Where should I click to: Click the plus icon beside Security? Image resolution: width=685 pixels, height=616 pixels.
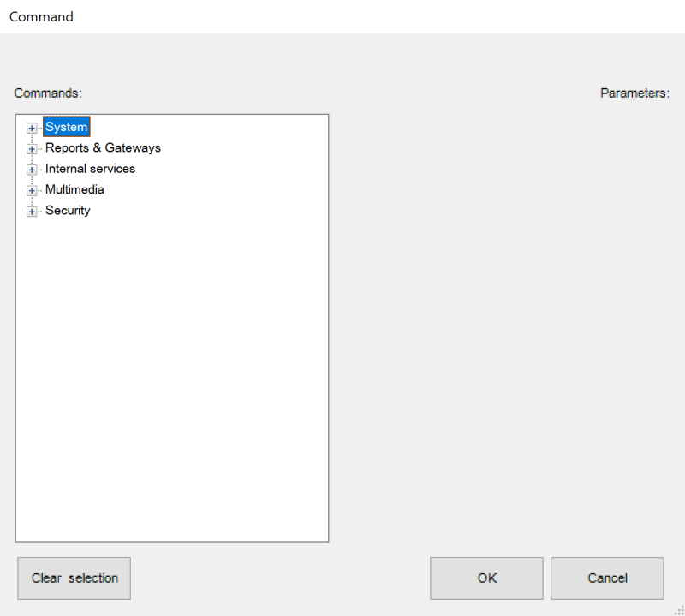pos(32,212)
